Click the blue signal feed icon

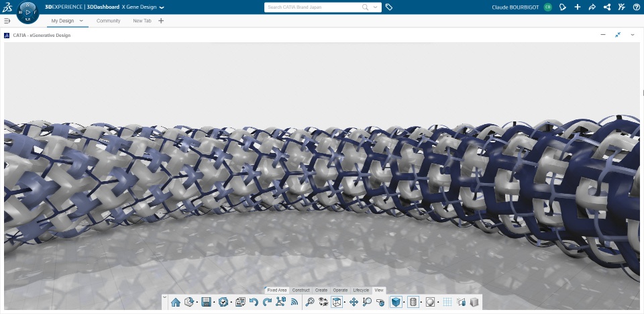(294, 302)
